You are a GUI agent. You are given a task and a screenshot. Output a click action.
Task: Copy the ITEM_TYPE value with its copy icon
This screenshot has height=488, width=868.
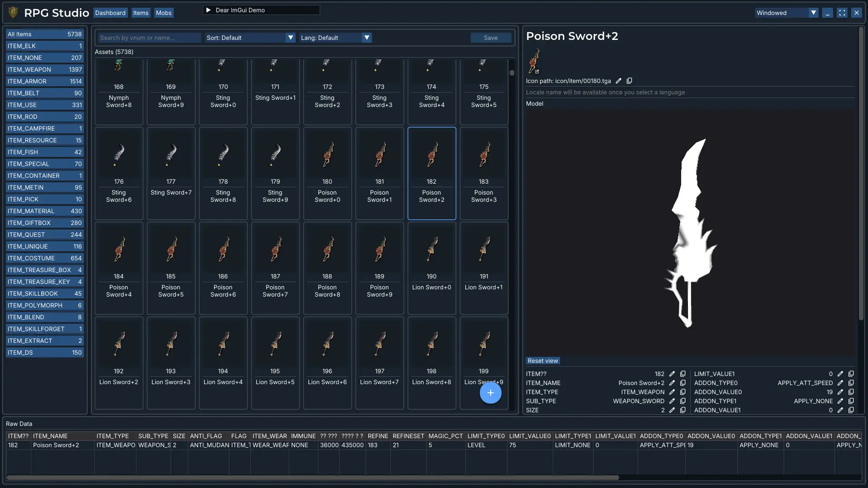point(683,392)
